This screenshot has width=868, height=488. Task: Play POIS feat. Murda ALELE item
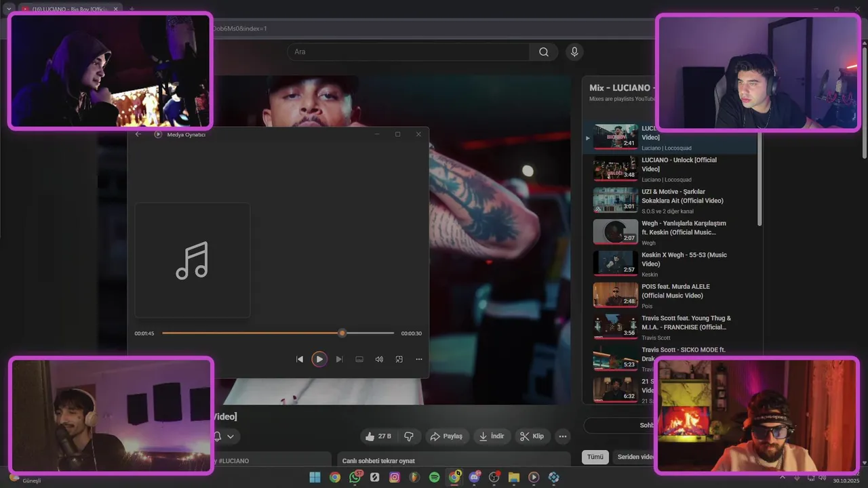(x=669, y=295)
